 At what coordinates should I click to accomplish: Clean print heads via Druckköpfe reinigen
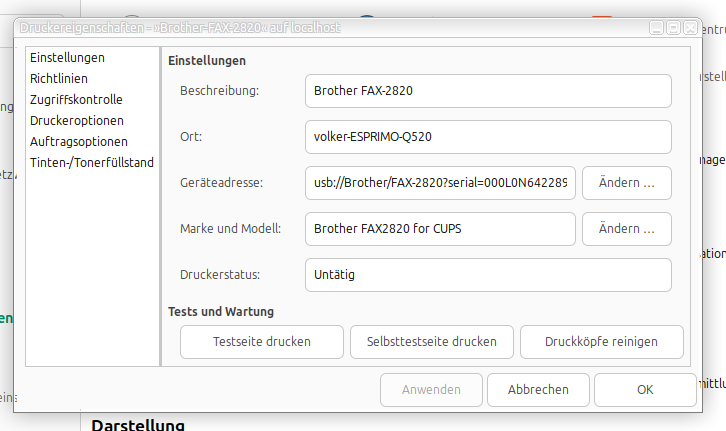(601, 342)
